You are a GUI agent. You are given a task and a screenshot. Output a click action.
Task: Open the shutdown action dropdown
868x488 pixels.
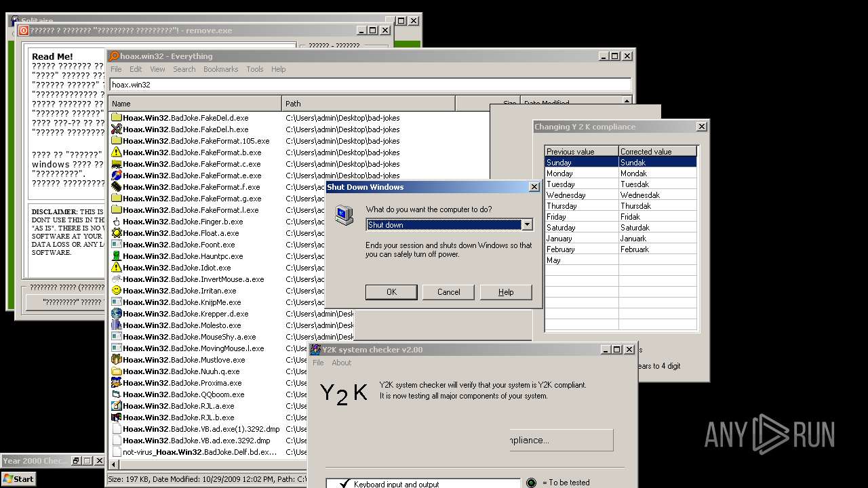[527, 225]
